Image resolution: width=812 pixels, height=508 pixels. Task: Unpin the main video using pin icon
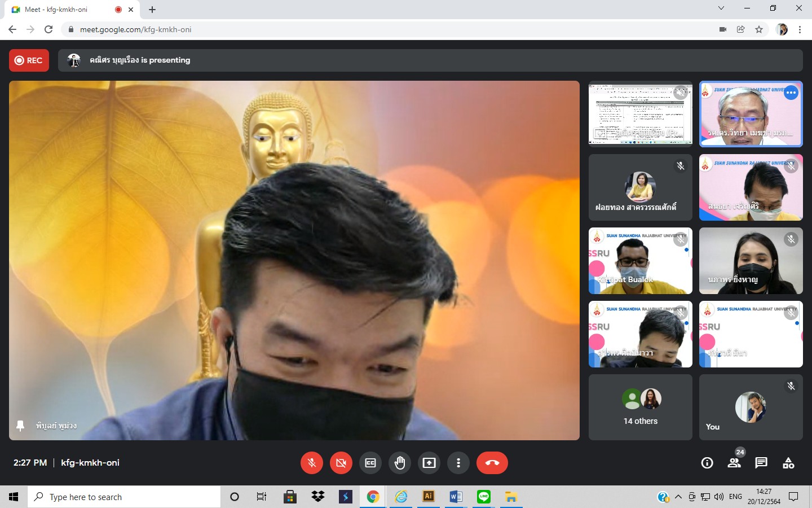[20, 426]
